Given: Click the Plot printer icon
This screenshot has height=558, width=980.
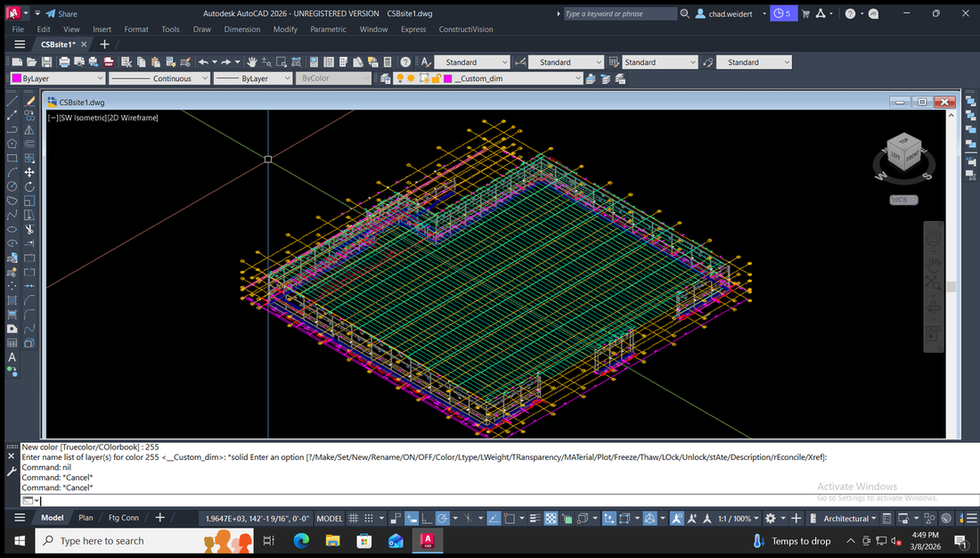Looking at the screenshot, I should tap(64, 62).
